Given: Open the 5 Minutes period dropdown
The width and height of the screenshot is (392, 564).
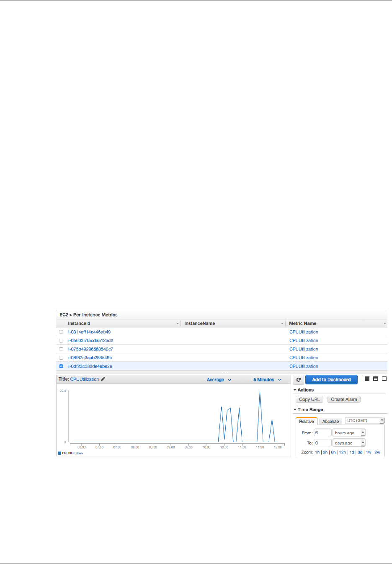Looking at the screenshot, I should [x=267, y=380].
